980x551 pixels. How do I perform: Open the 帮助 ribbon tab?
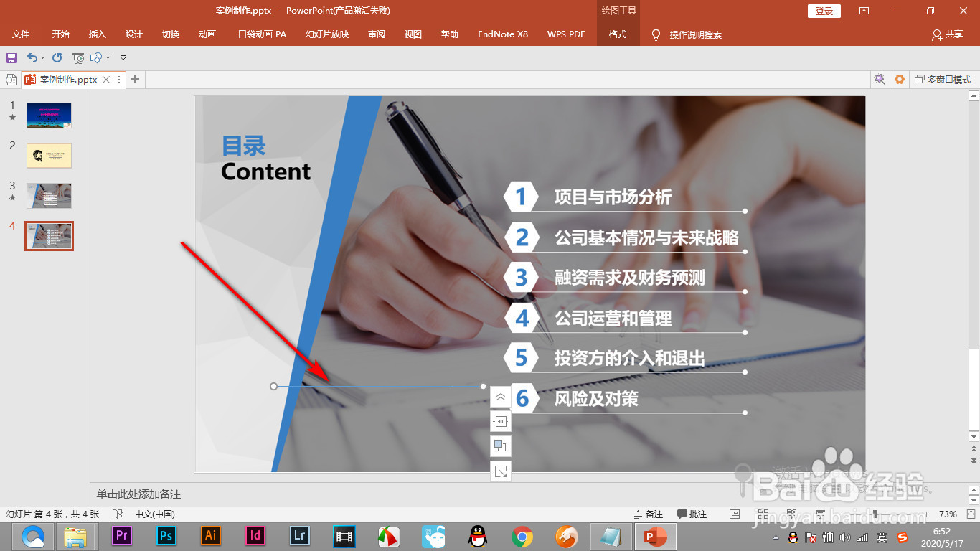click(450, 34)
